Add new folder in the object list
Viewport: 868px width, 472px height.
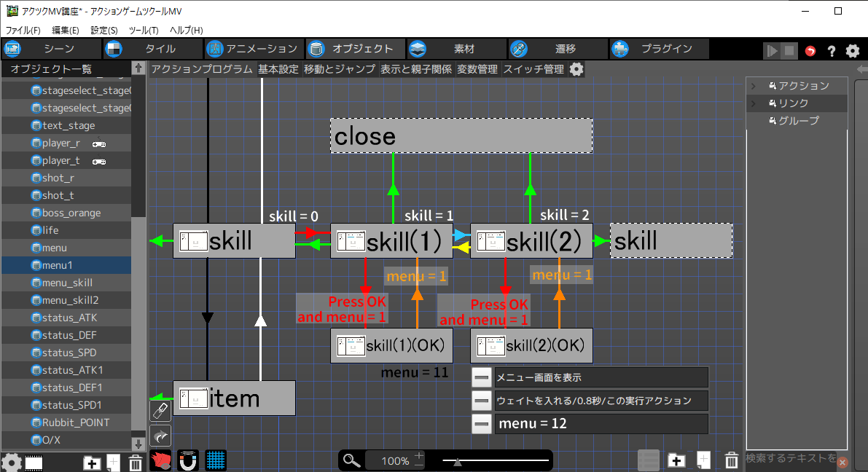coord(92,463)
